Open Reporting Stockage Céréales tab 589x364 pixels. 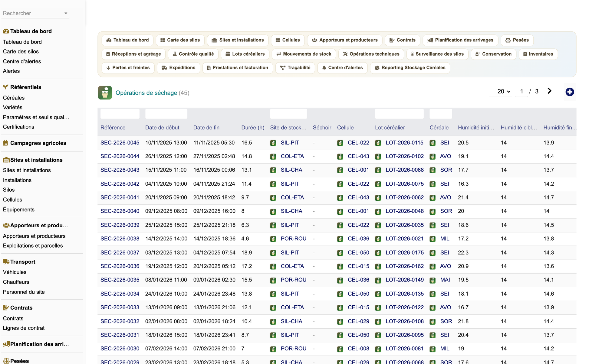click(410, 68)
